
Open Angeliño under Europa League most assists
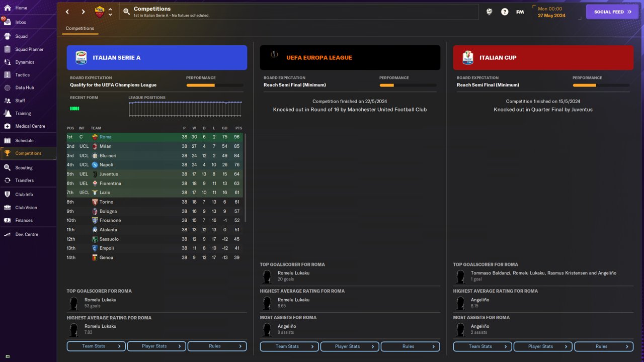[287, 326]
